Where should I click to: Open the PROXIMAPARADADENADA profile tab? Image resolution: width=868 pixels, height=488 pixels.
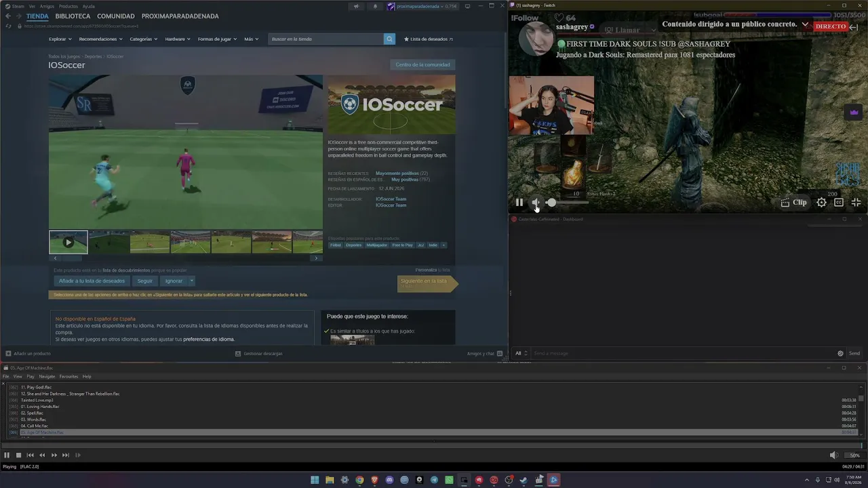point(180,16)
